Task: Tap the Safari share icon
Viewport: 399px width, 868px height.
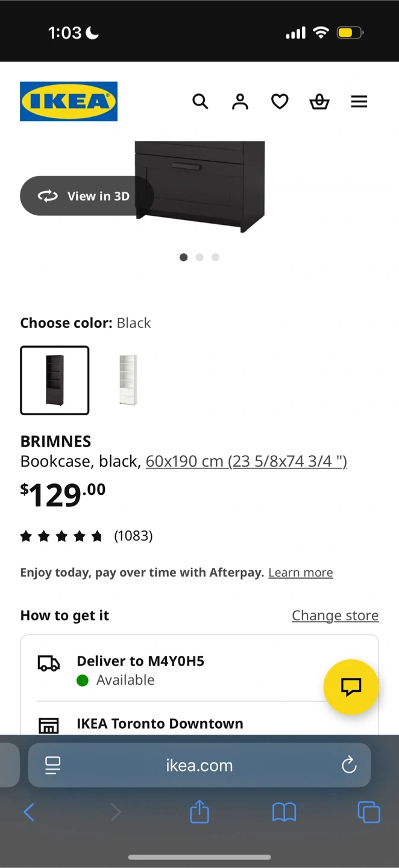Action: 199,812
